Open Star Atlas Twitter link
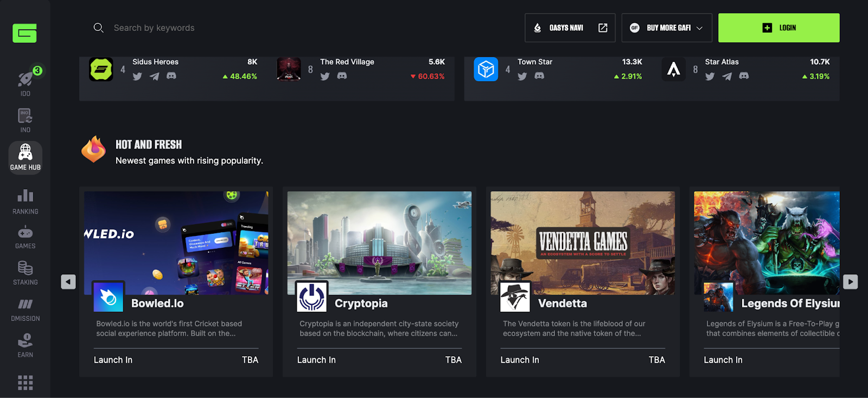 click(710, 76)
